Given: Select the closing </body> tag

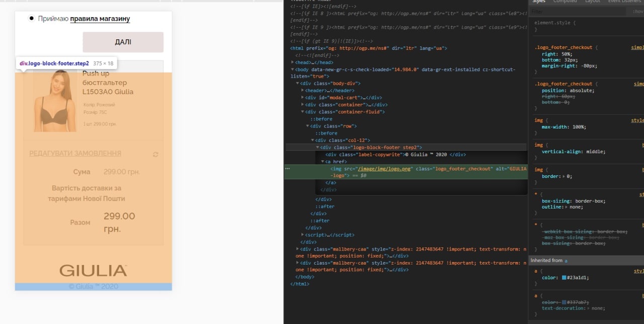Looking at the screenshot, I should point(305,277).
